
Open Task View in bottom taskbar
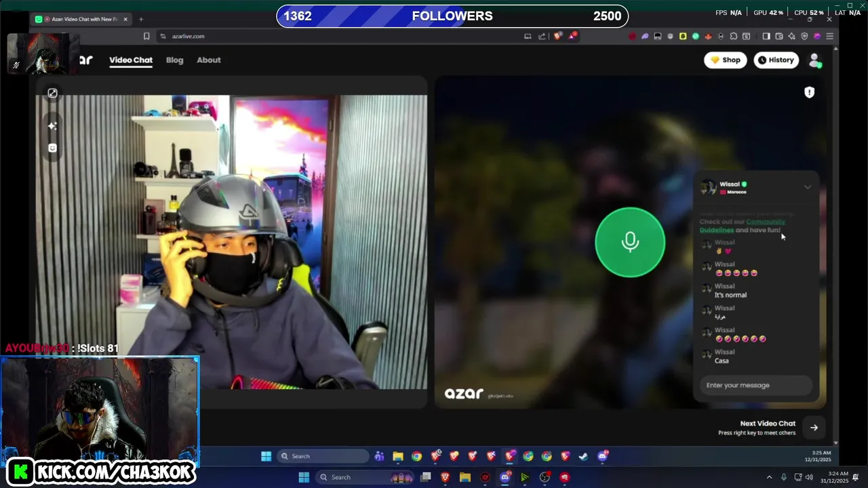coord(426,477)
